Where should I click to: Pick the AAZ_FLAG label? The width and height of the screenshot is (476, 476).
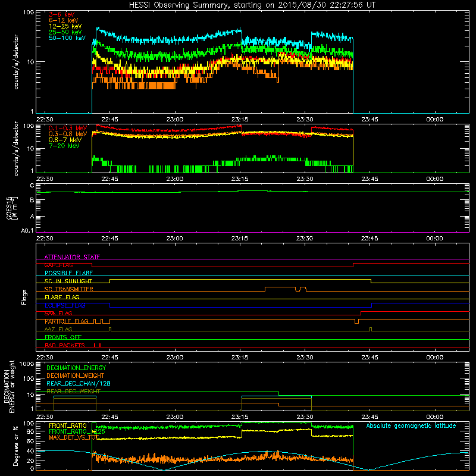point(58,330)
